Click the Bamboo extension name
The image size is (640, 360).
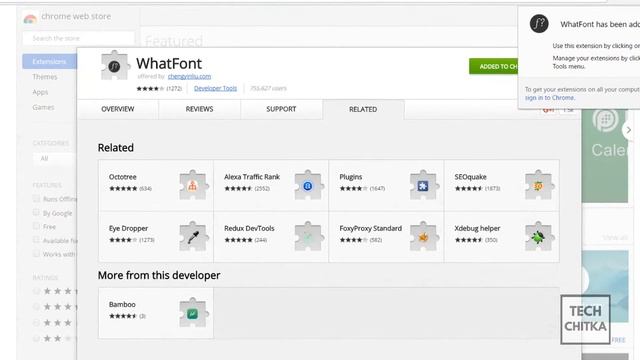pyautogui.click(x=122, y=304)
